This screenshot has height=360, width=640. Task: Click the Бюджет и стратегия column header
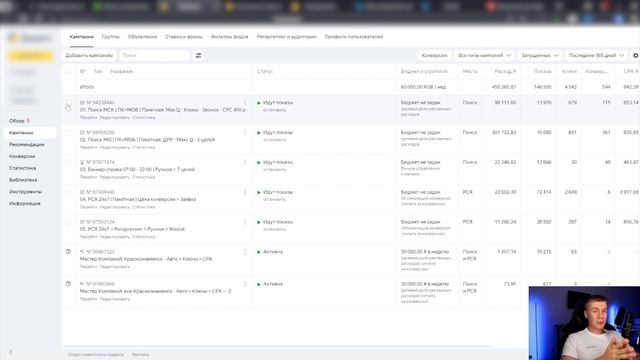click(424, 71)
